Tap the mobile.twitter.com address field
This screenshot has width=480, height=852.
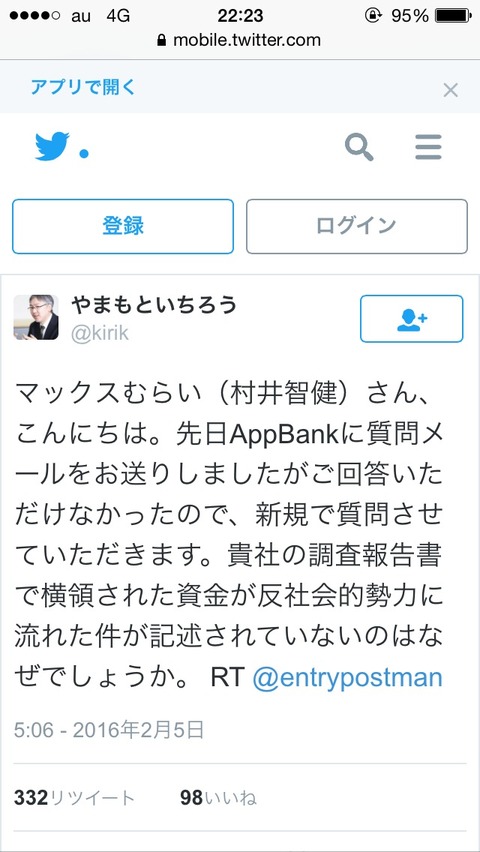pyautogui.click(x=239, y=40)
